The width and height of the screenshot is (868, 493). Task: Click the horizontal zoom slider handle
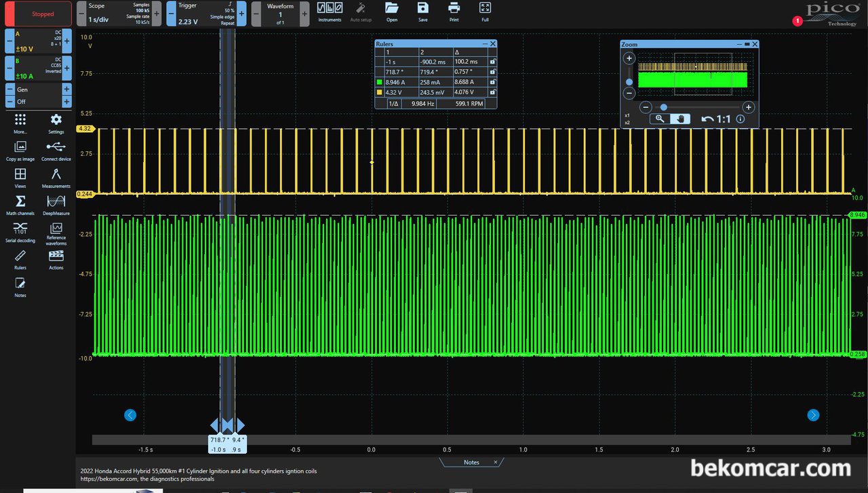[663, 107]
